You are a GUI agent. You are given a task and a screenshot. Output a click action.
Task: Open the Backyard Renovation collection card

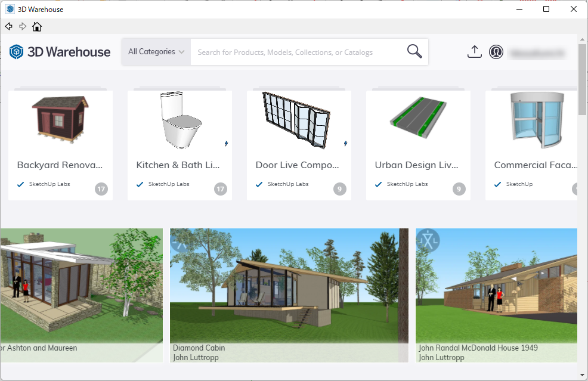pos(60,144)
